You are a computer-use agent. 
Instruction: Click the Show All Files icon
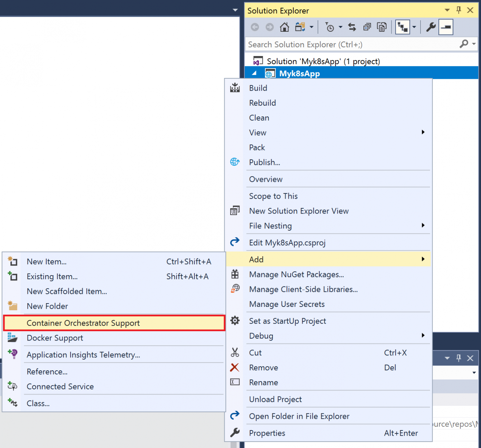tap(382, 27)
